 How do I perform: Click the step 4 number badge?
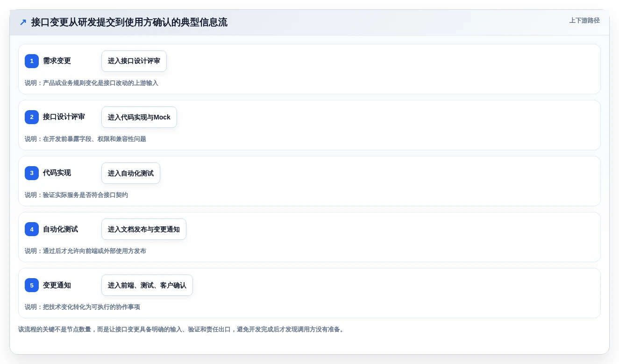[32, 229]
